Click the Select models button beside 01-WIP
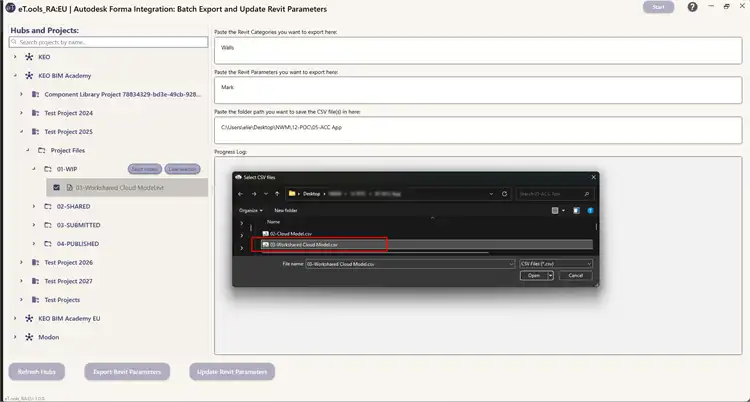 (x=144, y=169)
